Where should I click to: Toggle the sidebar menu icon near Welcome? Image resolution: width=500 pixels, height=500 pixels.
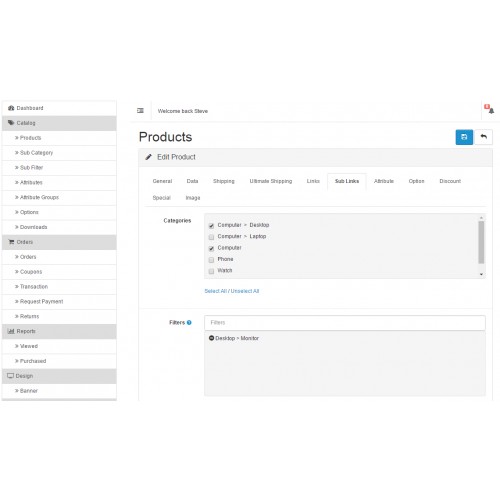click(140, 111)
